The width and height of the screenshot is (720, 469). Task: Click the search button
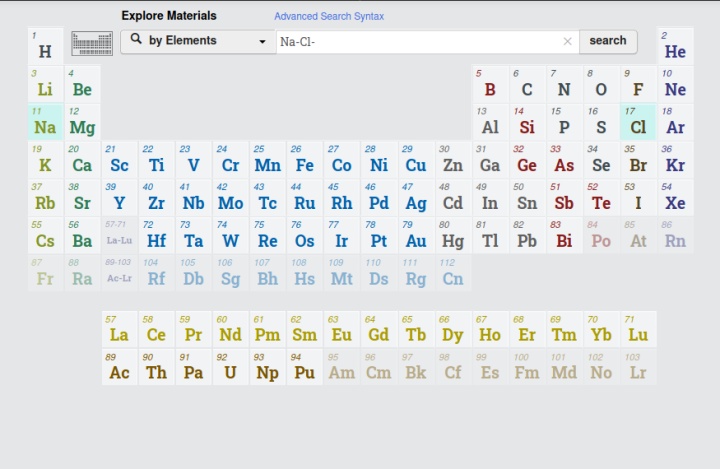pyautogui.click(x=608, y=41)
